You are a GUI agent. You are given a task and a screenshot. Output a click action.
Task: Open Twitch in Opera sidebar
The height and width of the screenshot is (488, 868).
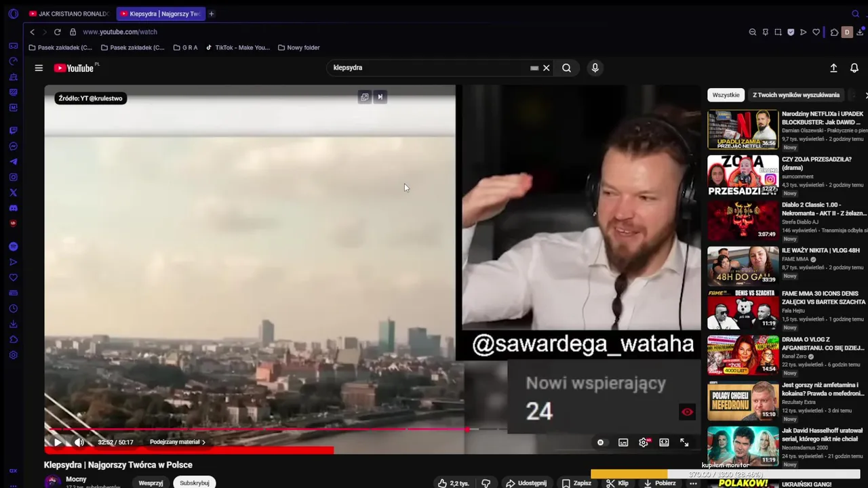(x=13, y=131)
